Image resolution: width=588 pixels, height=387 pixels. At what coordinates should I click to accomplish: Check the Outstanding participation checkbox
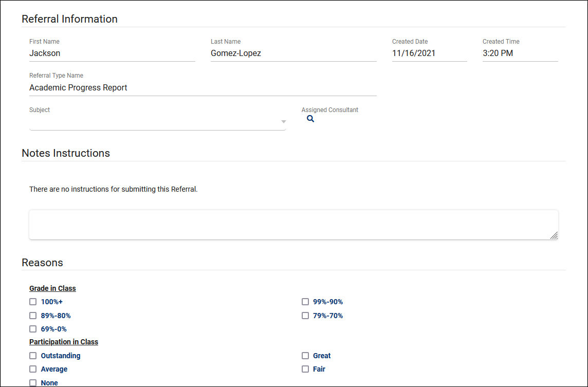(x=33, y=356)
